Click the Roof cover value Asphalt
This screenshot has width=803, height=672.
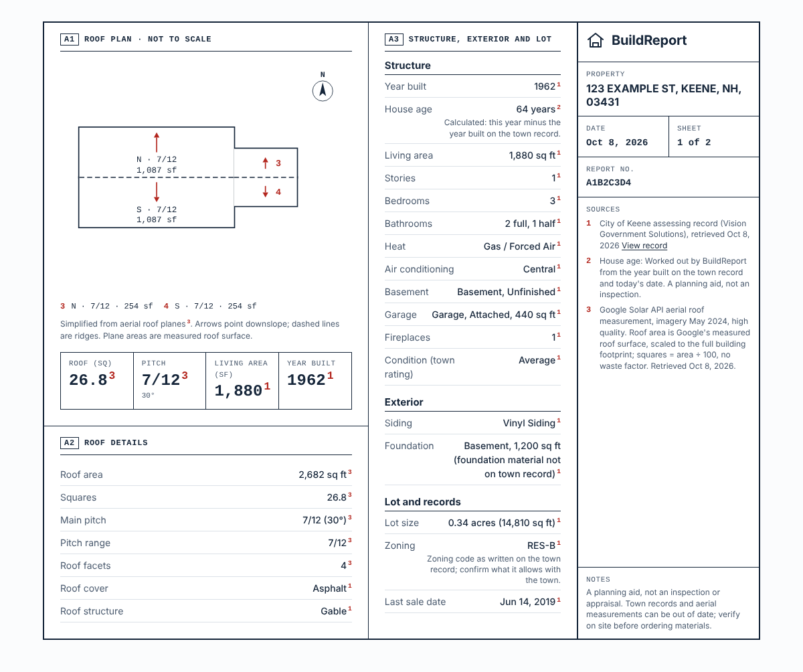pyautogui.click(x=330, y=588)
